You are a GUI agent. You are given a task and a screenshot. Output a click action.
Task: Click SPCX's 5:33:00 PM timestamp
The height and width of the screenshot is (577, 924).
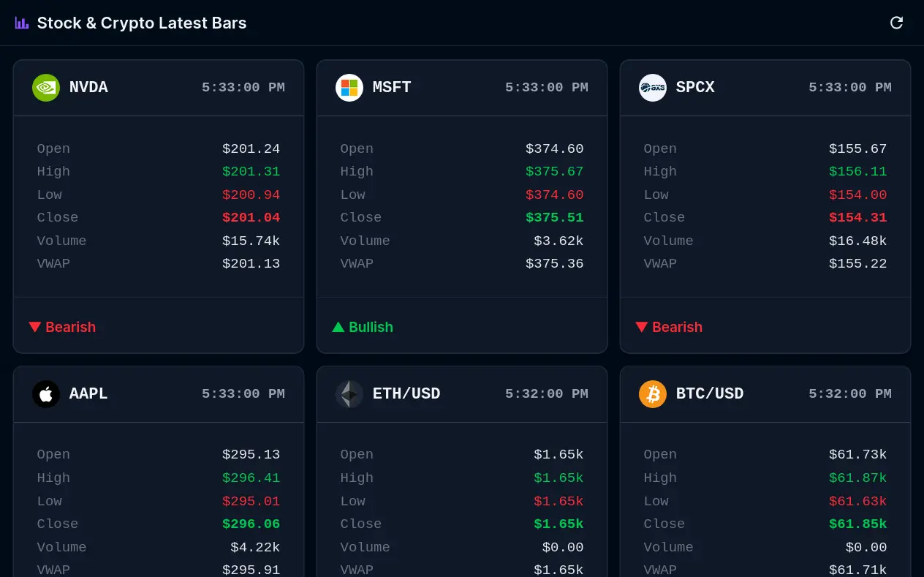pyautogui.click(x=850, y=88)
